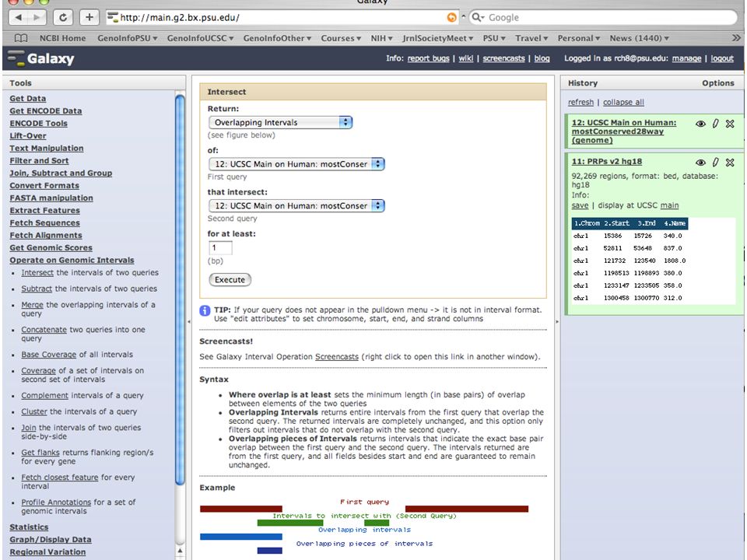Click tools panel scroll up arrow
Viewport: 747px width, 560px height.
pos(180,551)
